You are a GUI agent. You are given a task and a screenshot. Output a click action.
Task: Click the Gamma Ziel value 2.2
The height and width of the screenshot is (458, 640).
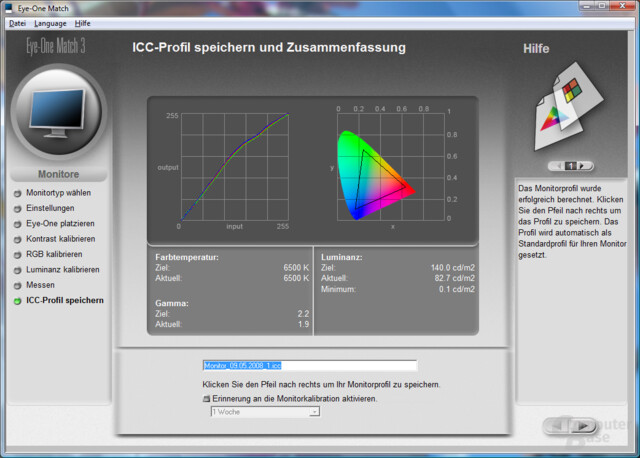pos(303,314)
